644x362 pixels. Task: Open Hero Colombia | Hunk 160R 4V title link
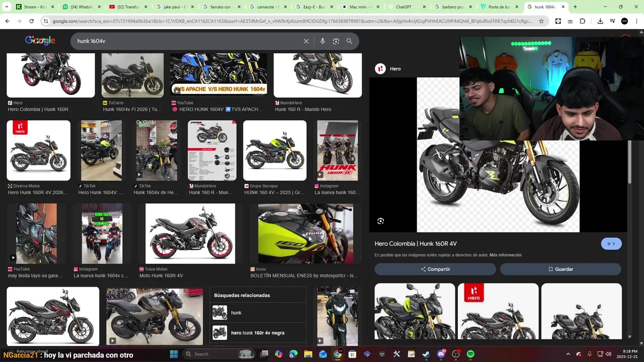(x=416, y=244)
